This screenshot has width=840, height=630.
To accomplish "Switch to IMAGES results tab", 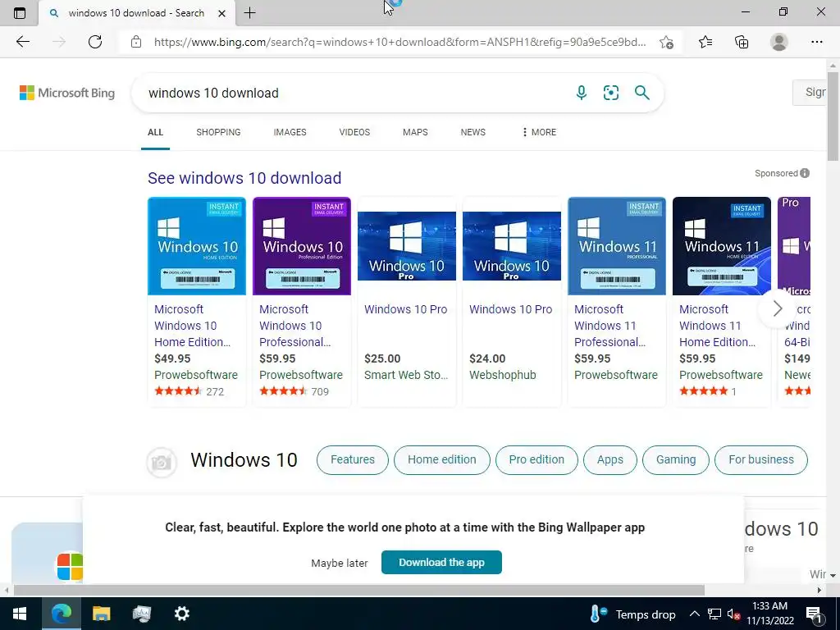I will 290,132.
